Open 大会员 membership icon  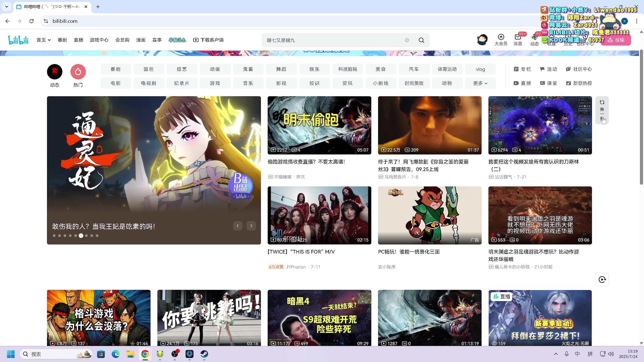click(501, 40)
